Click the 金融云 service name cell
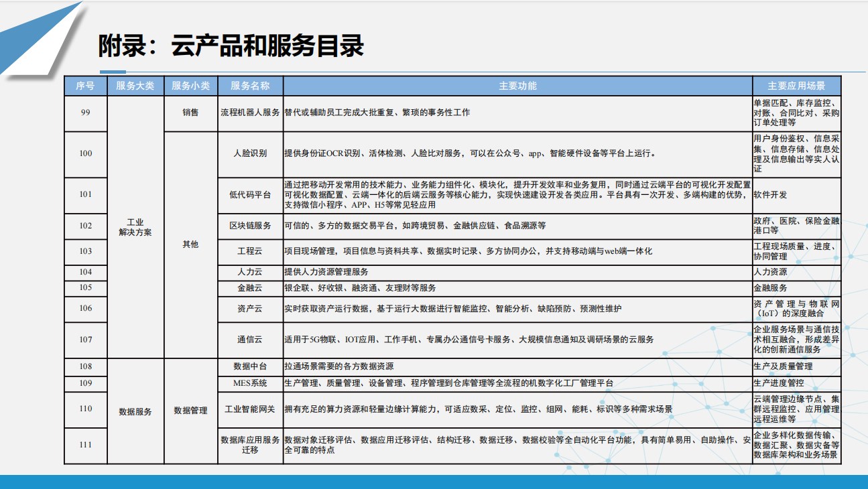 click(x=250, y=287)
